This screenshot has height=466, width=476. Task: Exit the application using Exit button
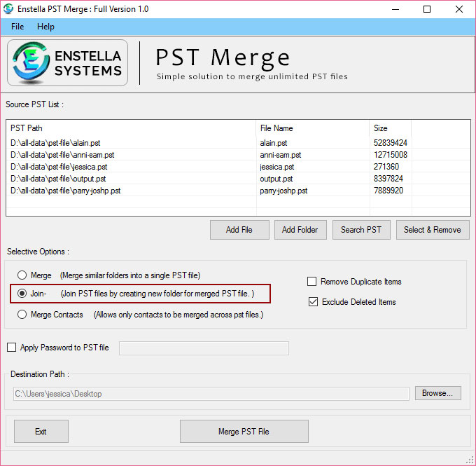(x=41, y=432)
